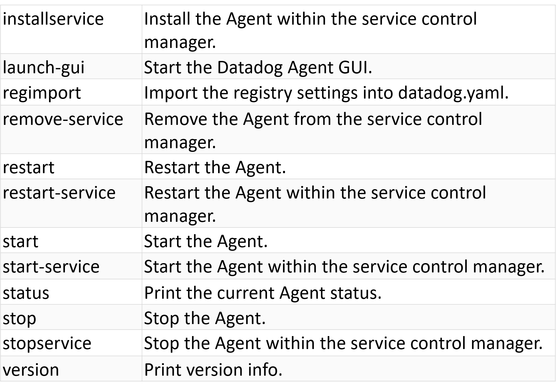The width and height of the screenshot is (556, 392).
Task: Select the "Stop the Agent." description
Action: coord(205,318)
